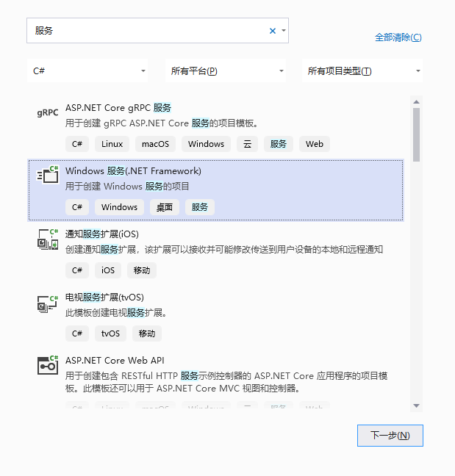Select Windows 服务(.NET Framework) template title
Image resolution: width=455 pixels, height=476 pixels.
click(133, 171)
